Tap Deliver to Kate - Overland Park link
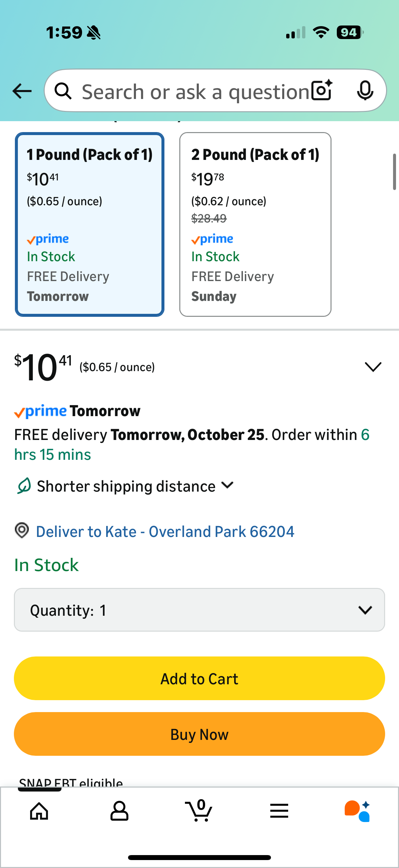 coord(165,532)
